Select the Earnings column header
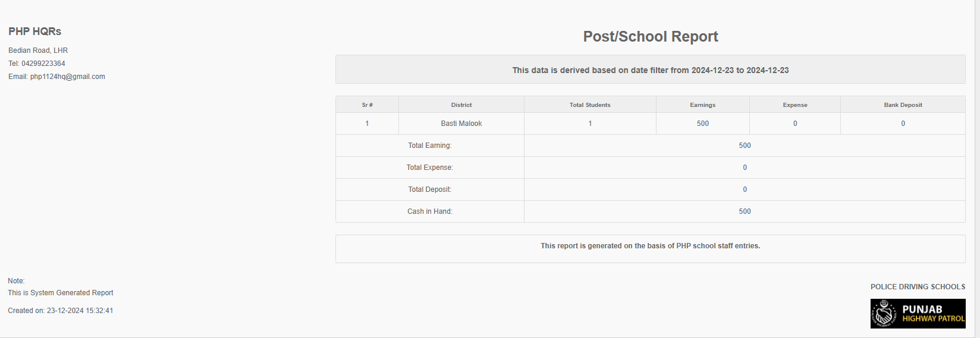This screenshot has height=338, width=980. click(703, 105)
